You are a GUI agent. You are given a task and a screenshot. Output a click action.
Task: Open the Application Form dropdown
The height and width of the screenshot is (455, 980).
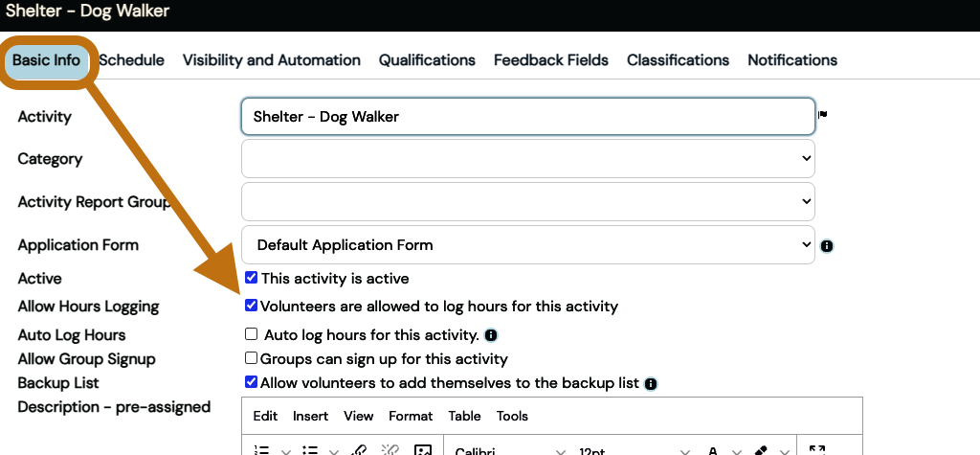[527, 244]
